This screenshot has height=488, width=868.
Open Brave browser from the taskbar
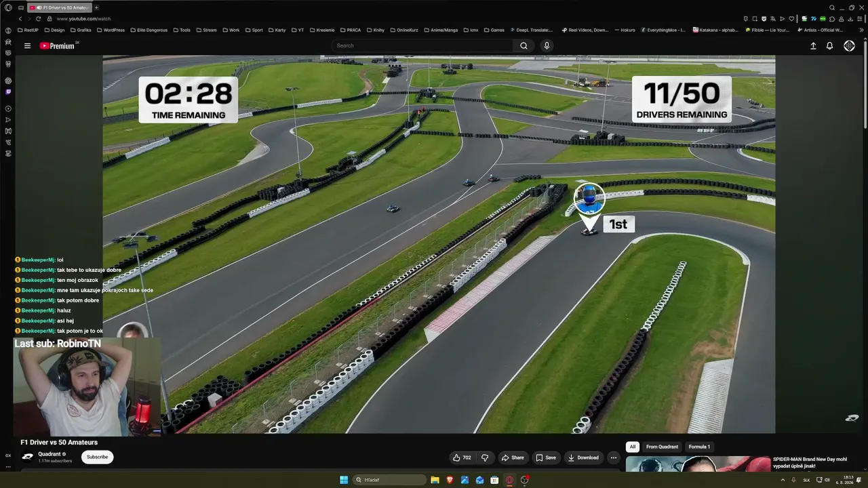450,480
